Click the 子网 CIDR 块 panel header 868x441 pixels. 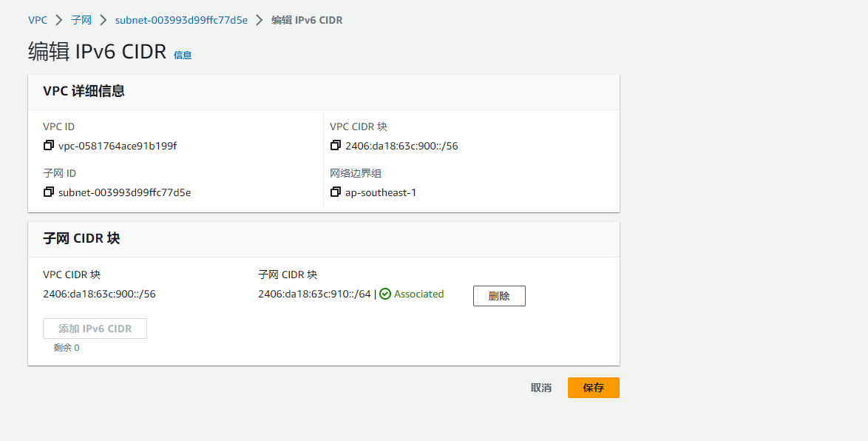pyautogui.click(x=81, y=238)
